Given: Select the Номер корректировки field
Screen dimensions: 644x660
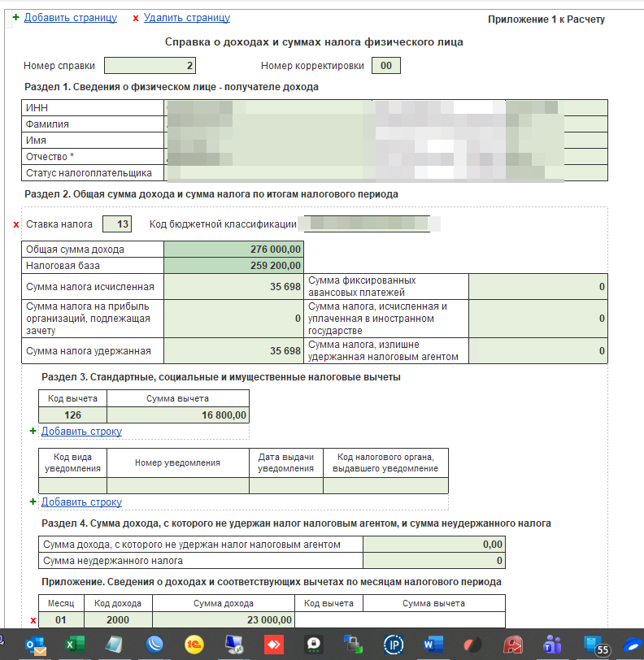Looking at the screenshot, I should [385, 66].
